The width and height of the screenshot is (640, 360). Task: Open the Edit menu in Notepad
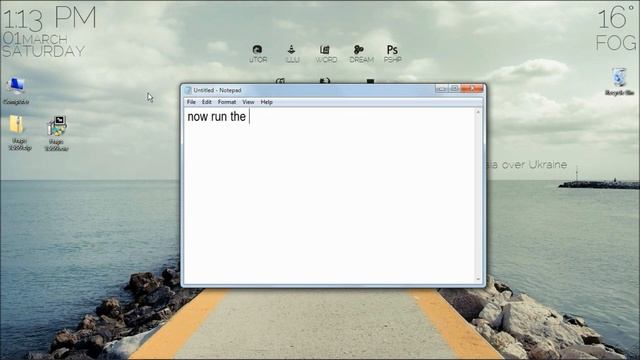[x=207, y=102]
